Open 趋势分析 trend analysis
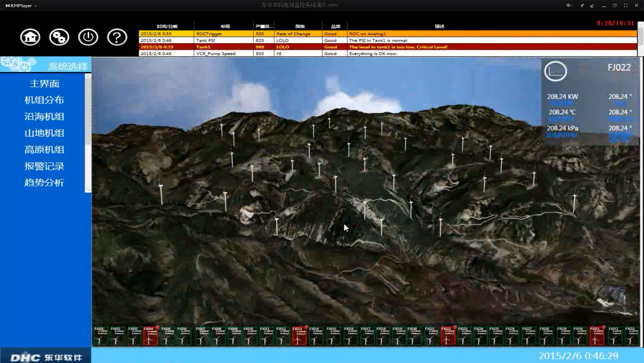 coord(44,183)
